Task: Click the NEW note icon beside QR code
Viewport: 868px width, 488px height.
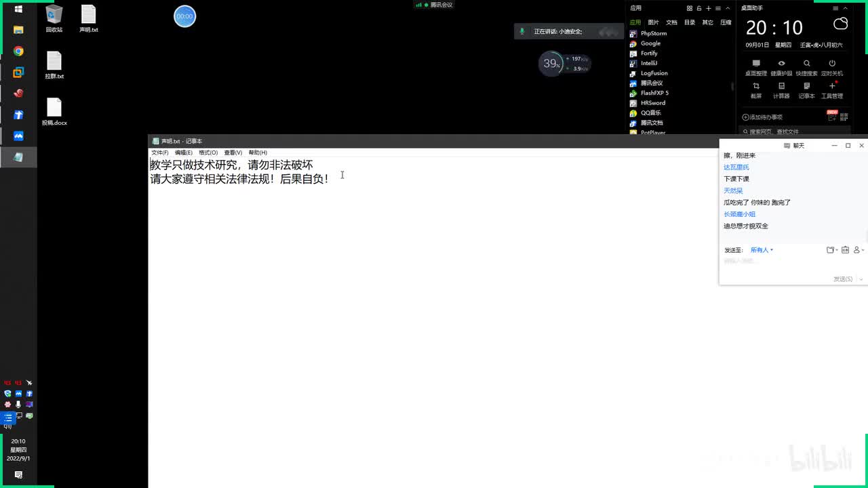Action: 831,116
